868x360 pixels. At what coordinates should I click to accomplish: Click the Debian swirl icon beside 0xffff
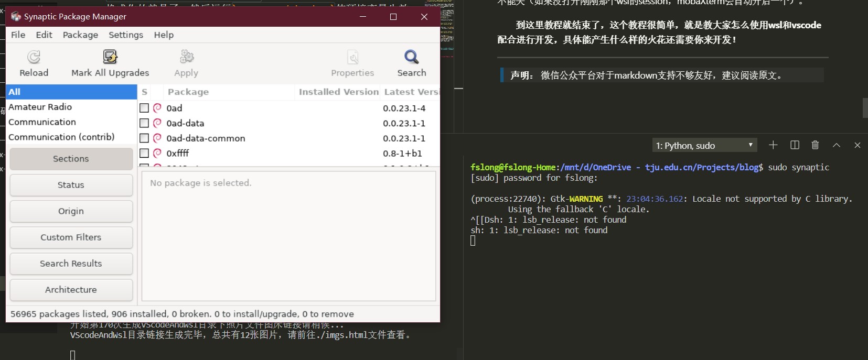(157, 153)
